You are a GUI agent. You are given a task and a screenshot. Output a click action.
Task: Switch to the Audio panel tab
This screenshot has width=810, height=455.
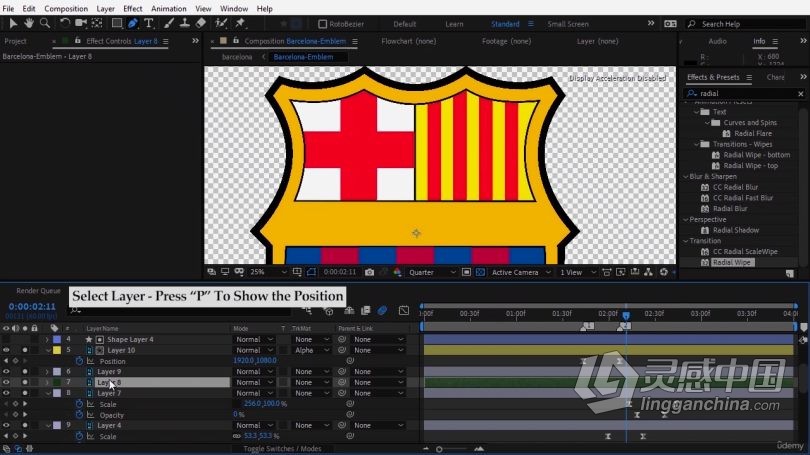click(x=717, y=41)
